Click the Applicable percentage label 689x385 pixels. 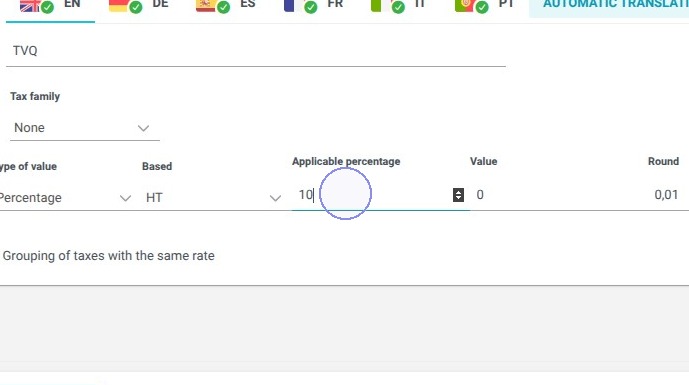tap(346, 161)
